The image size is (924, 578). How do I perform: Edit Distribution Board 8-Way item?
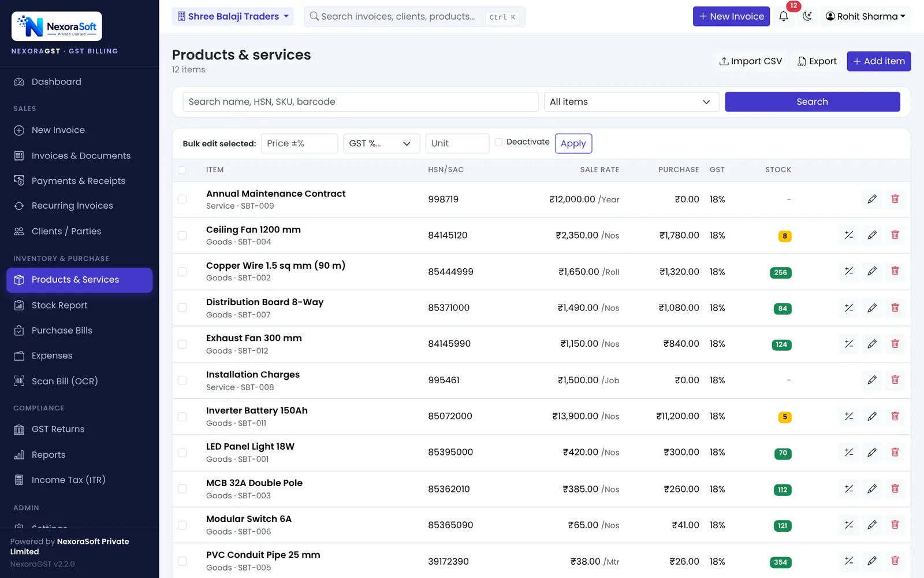[872, 307]
